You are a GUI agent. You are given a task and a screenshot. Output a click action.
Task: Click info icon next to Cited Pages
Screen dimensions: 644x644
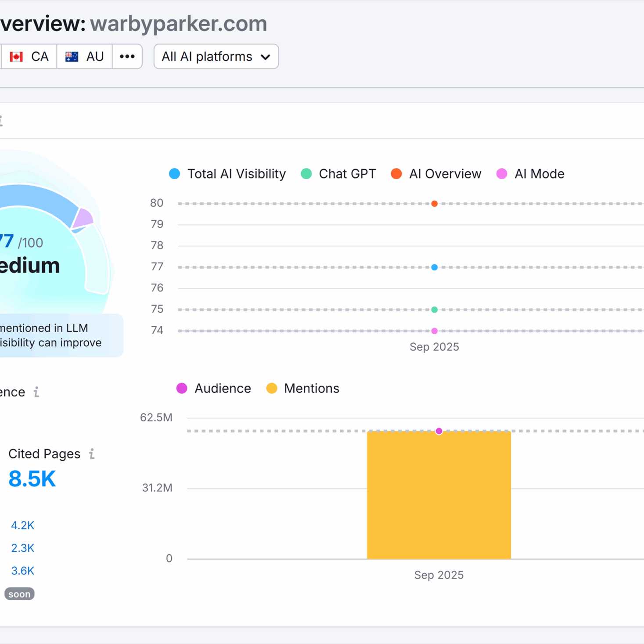tap(92, 453)
